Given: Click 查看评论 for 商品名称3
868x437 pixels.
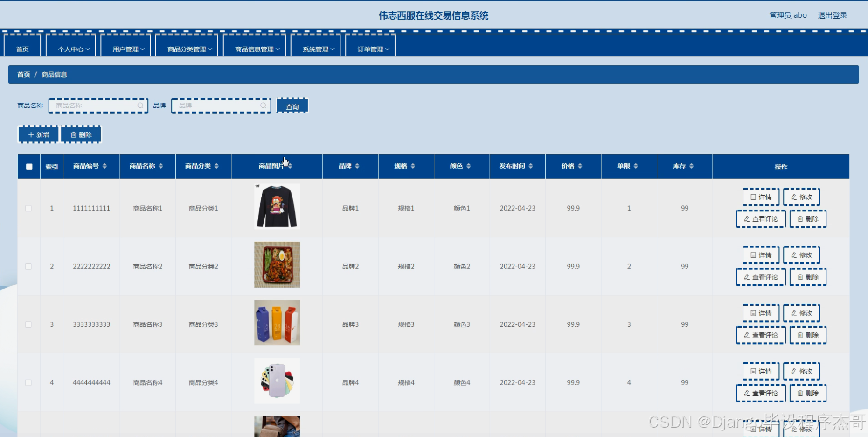Looking at the screenshot, I should pos(761,335).
